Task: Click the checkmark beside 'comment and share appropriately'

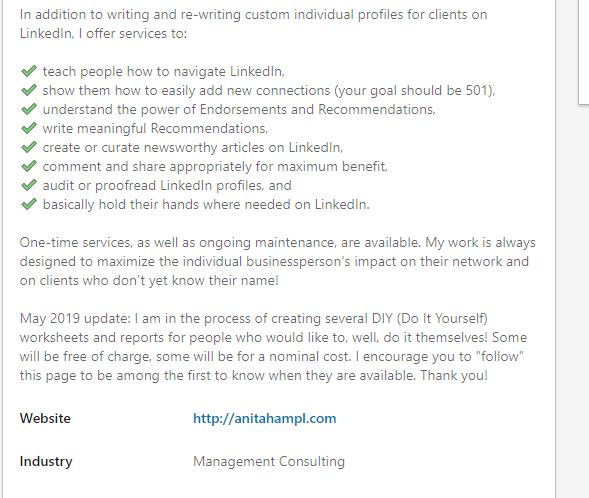Action: pyautogui.click(x=29, y=166)
